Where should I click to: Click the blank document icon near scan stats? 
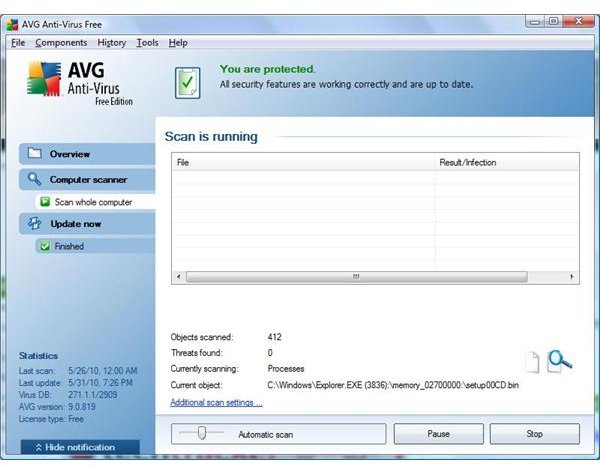coord(532,362)
